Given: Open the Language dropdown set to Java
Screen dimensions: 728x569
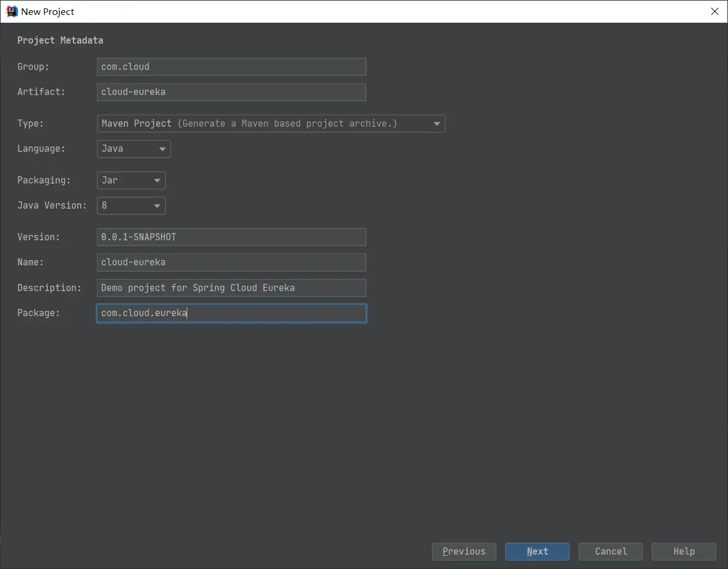Looking at the screenshot, I should coord(134,149).
